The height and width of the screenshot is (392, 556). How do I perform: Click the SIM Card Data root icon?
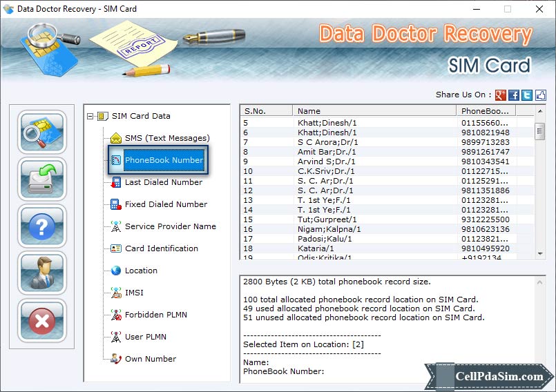tap(102, 116)
